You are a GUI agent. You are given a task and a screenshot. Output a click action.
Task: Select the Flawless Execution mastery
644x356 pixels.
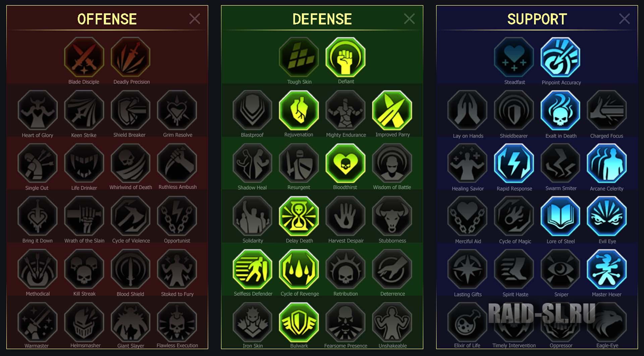[177, 322]
